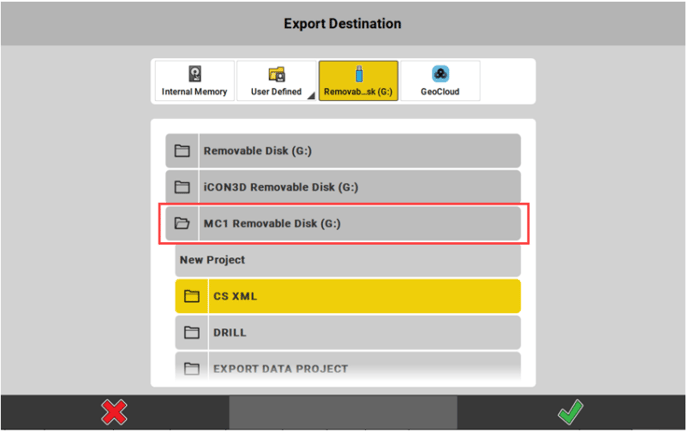Click the folder icon beside iCON3D Removable Disk
Viewport: 688px width, 432px height.
click(182, 187)
